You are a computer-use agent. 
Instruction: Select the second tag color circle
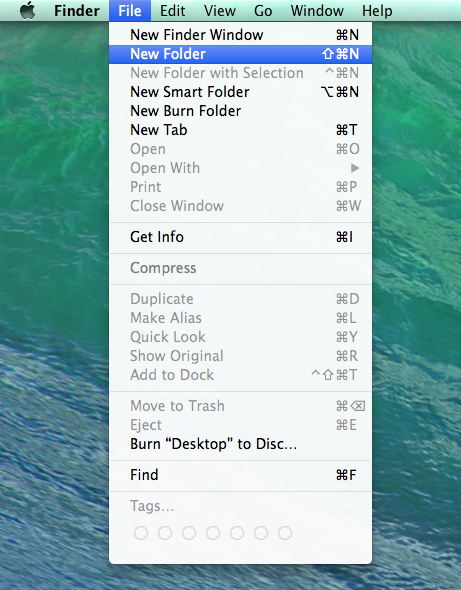(x=165, y=533)
